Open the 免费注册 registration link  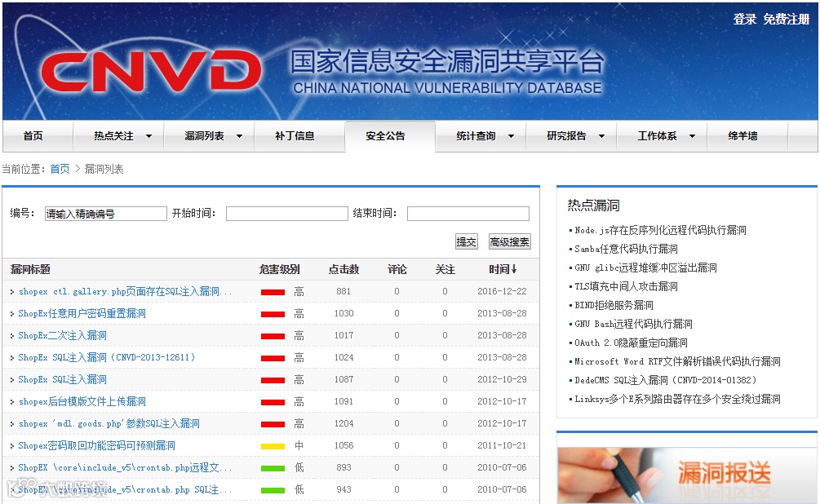click(786, 20)
